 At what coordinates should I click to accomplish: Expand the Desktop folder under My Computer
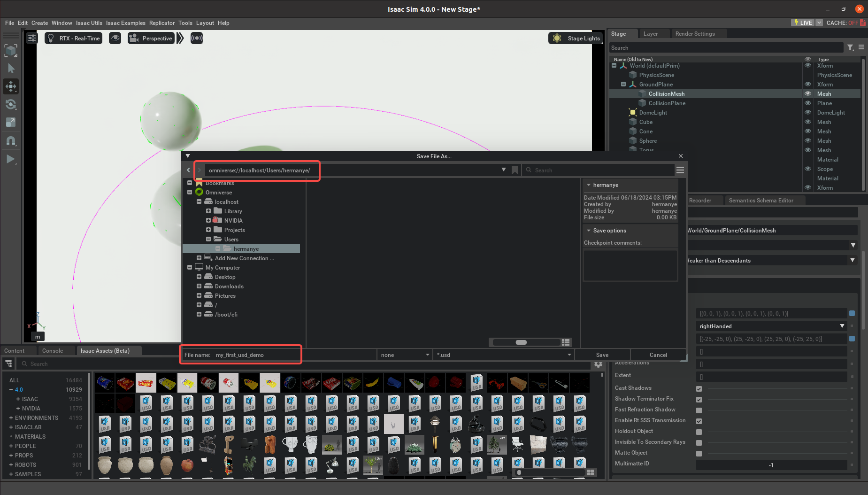199,277
